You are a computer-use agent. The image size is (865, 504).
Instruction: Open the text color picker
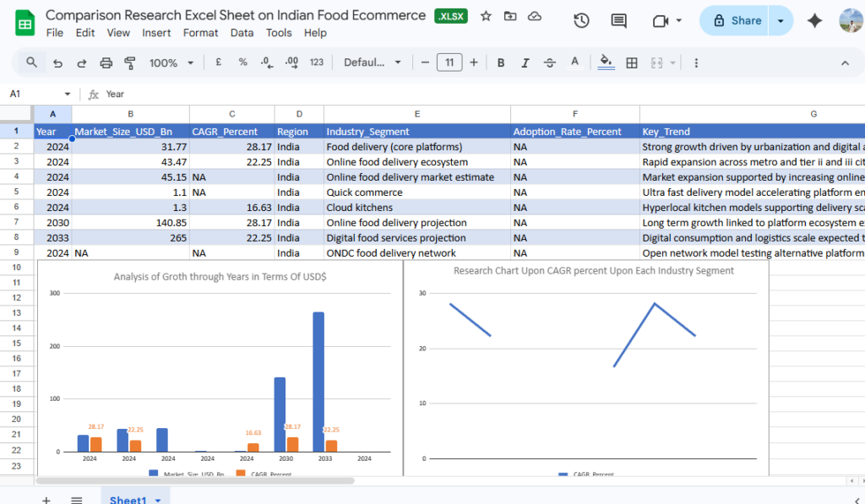[574, 62]
